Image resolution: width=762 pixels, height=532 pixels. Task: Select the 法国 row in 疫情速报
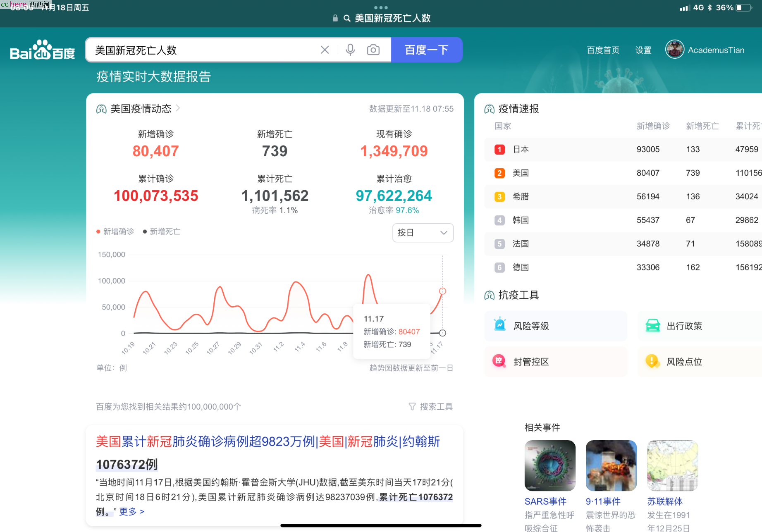click(x=623, y=243)
